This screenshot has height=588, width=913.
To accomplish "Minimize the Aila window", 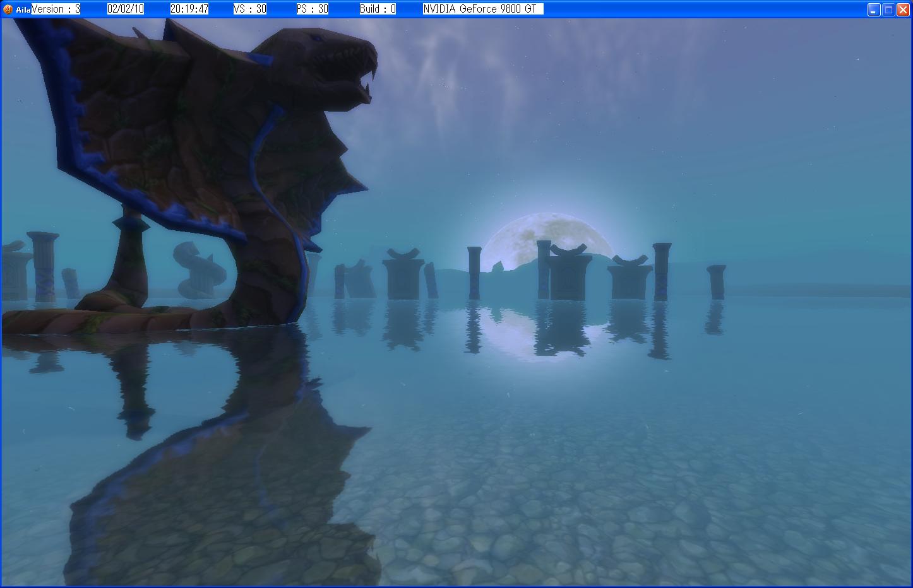I will (874, 9).
